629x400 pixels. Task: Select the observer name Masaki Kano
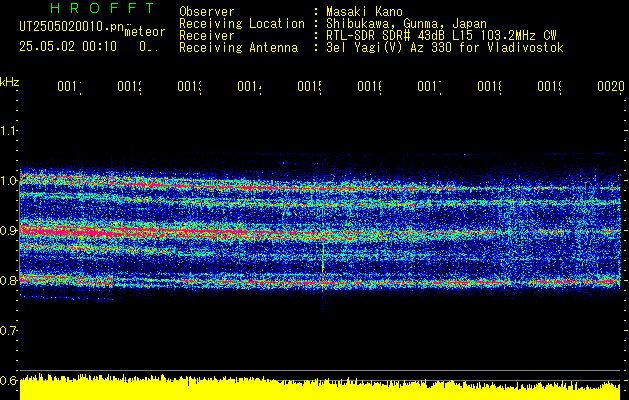[364, 12]
